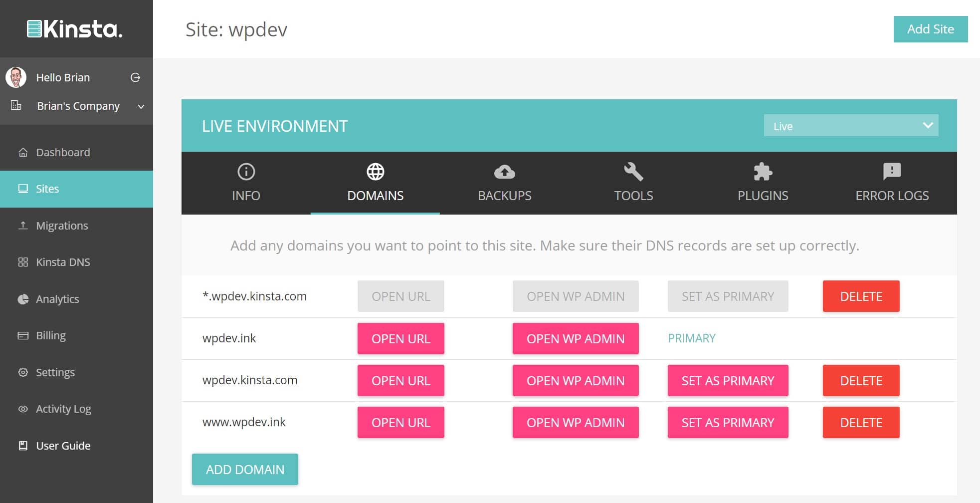Click the Kinsta DNS grid icon
980x503 pixels.
click(23, 262)
